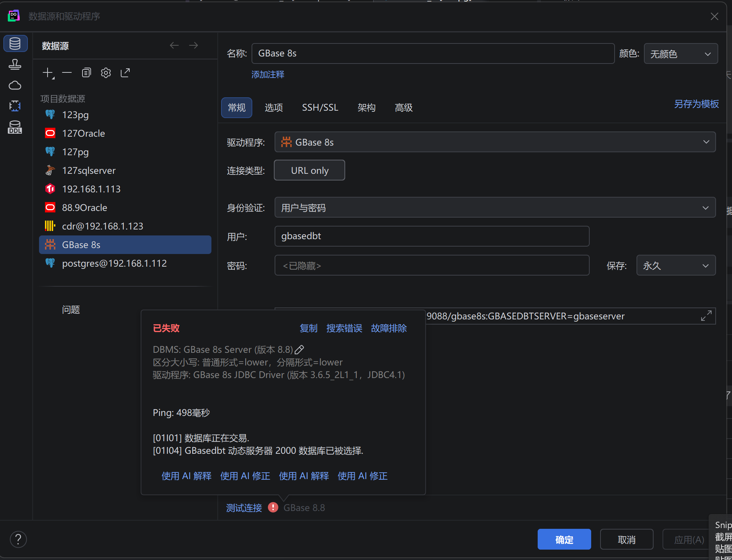Image resolution: width=732 pixels, height=560 pixels.
Task: Open the Drivers sidebar section
Action: [15, 65]
